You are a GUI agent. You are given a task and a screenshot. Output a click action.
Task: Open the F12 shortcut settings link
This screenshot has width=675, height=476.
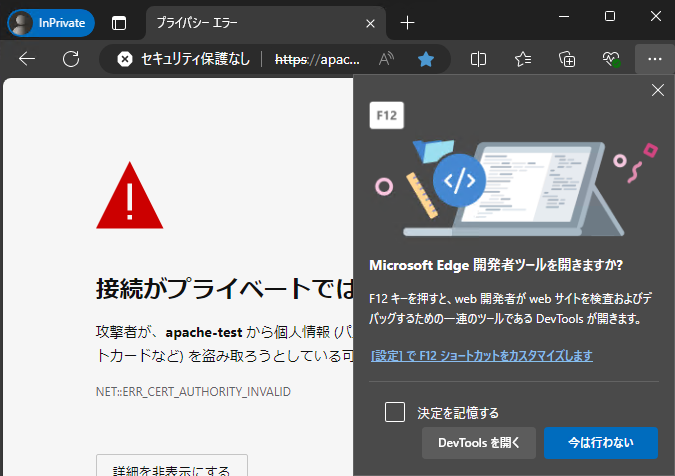pyautogui.click(x=482, y=355)
